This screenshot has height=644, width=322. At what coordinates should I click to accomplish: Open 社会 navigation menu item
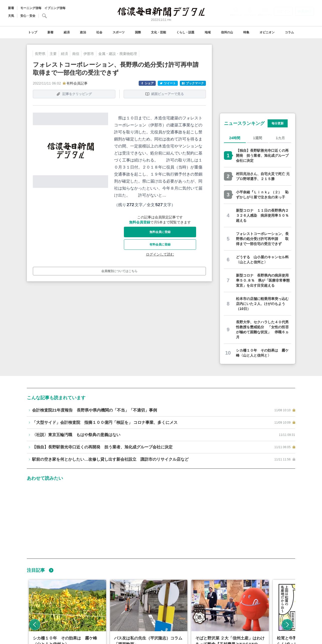click(x=99, y=32)
